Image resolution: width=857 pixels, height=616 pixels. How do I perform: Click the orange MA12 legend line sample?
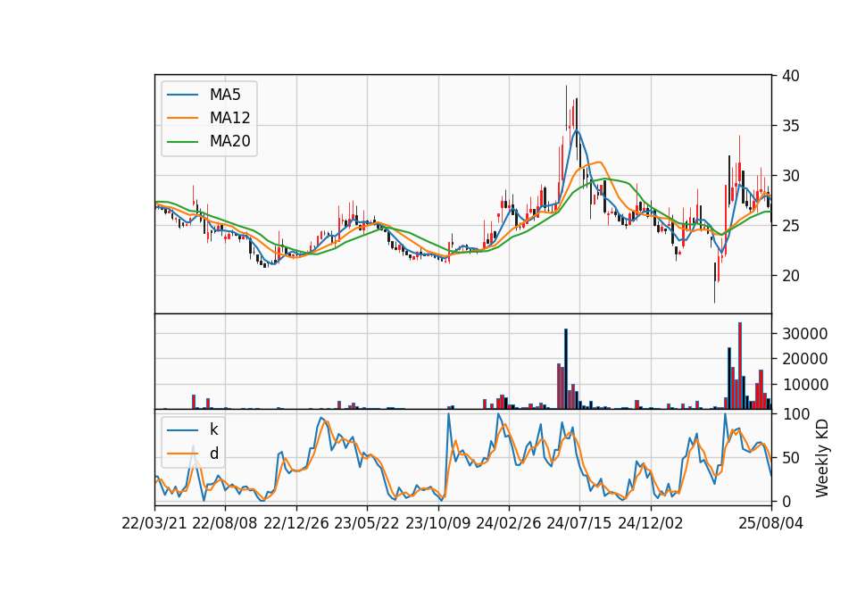click(x=182, y=118)
